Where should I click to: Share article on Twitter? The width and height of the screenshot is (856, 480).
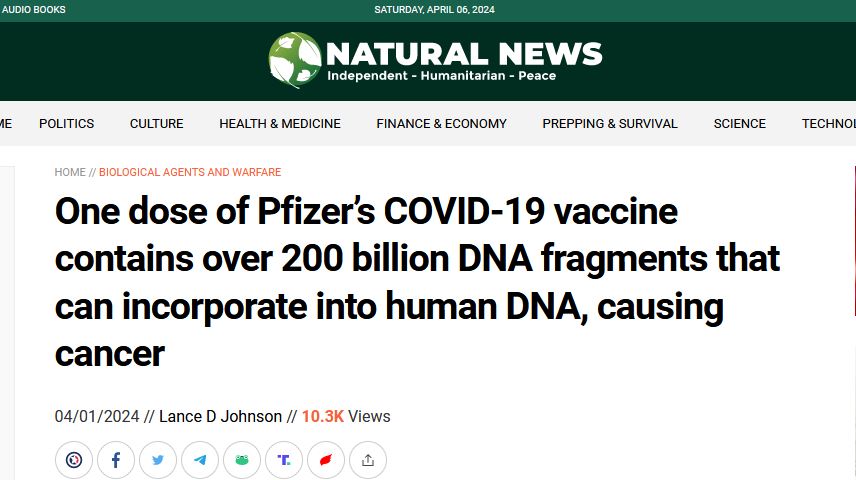158,460
